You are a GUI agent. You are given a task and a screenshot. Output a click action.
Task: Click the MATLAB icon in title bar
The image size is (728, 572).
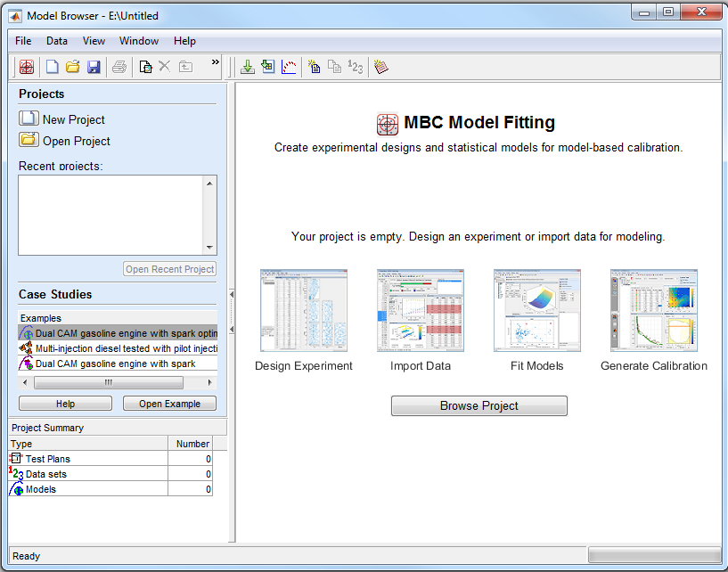[x=15, y=16]
